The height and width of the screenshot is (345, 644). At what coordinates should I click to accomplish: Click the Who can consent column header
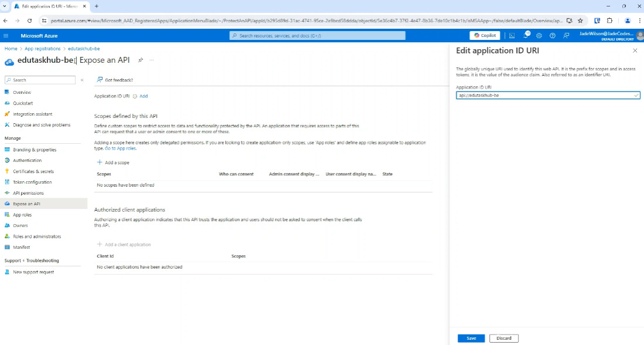[236, 174]
